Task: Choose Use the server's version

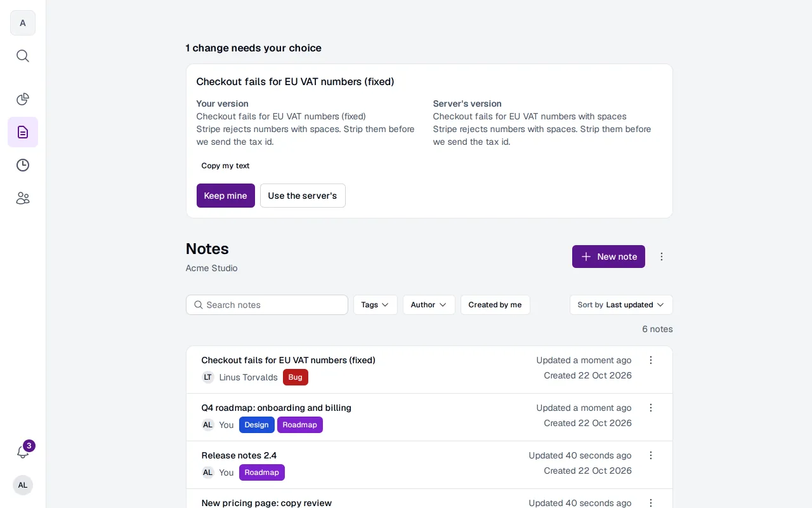Action: (x=303, y=196)
